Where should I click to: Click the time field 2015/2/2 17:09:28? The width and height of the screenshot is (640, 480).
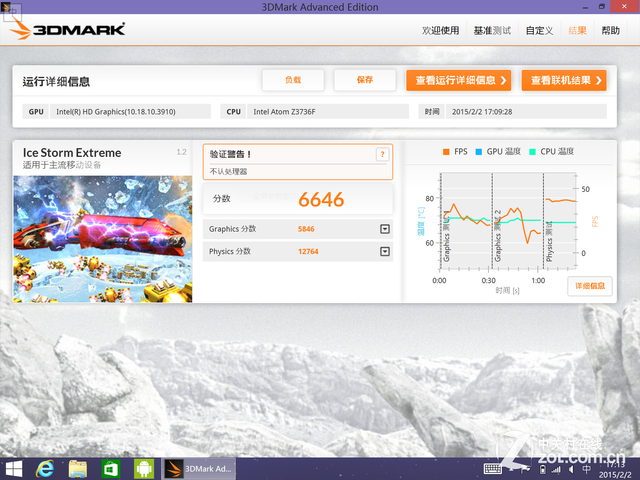(x=526, y=111)
